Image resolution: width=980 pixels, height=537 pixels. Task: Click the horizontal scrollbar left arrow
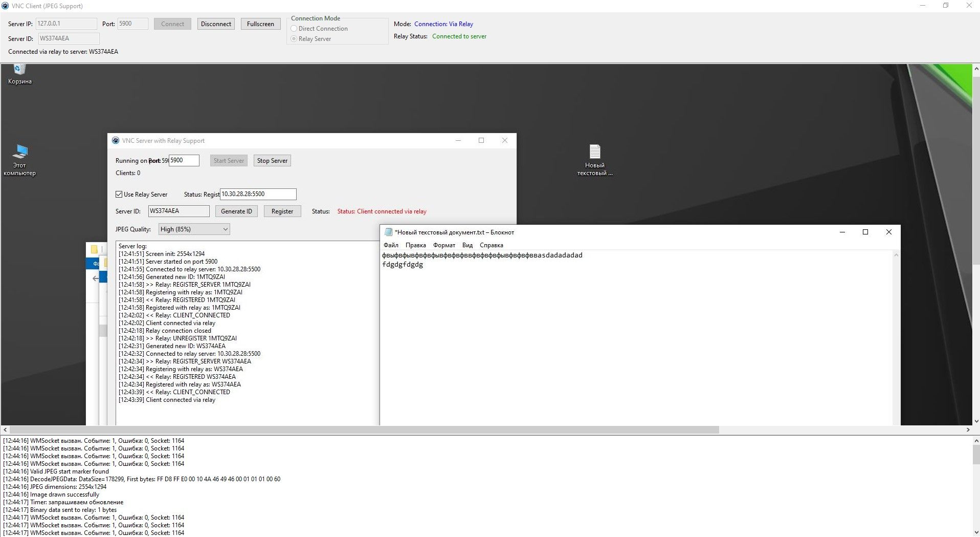[x=5, y=430]
